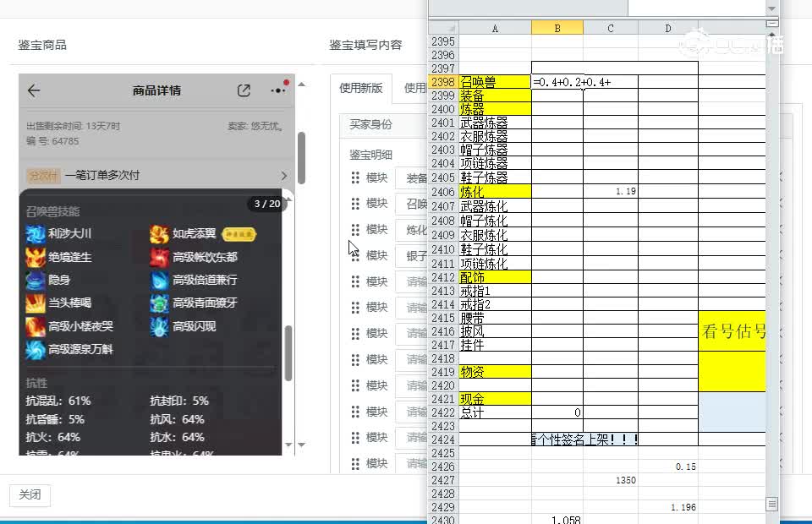812x524 pixels.
Task: Click the bottommost module row drag handle
Action: tap(355, 463)
